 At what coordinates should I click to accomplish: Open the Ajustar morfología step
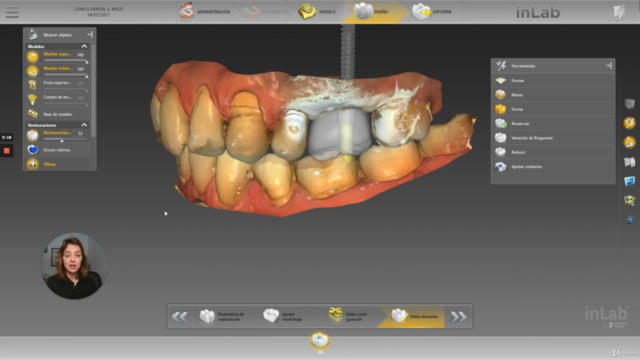pos(287,316)
